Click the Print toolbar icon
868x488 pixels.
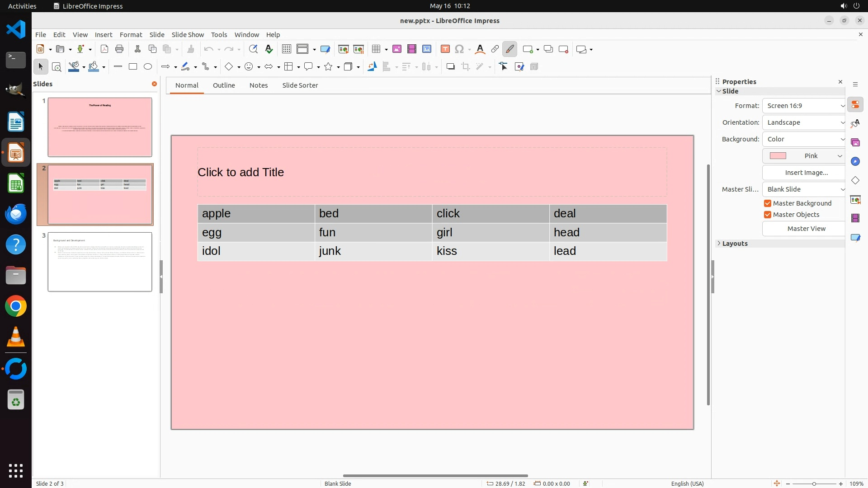click(x=119, y=49)
